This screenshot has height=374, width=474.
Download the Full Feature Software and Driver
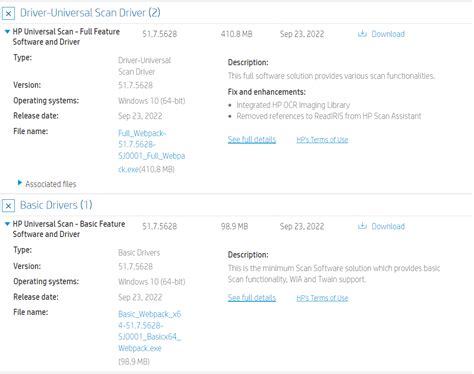click(x=388, y=34)
